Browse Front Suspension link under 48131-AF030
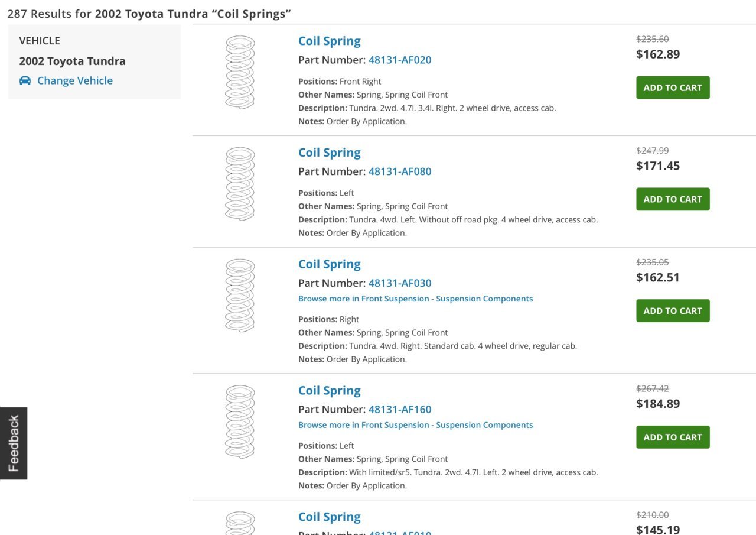This screenshot has height=535, width=756. pos(415,299)
